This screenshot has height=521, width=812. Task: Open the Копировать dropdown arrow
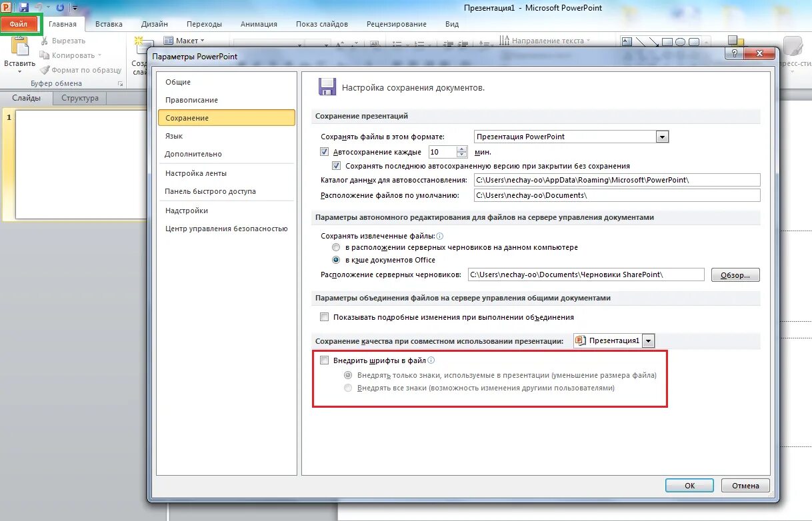[100, 56]
